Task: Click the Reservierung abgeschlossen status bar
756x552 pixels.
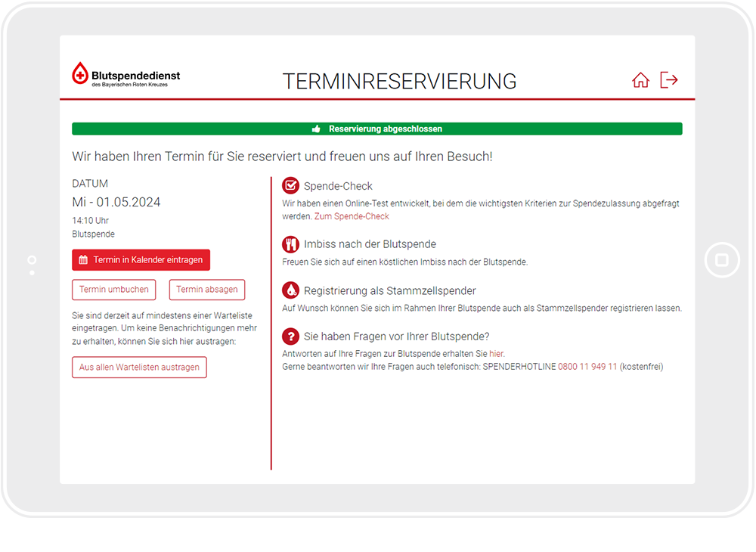Action: point(377,129)
